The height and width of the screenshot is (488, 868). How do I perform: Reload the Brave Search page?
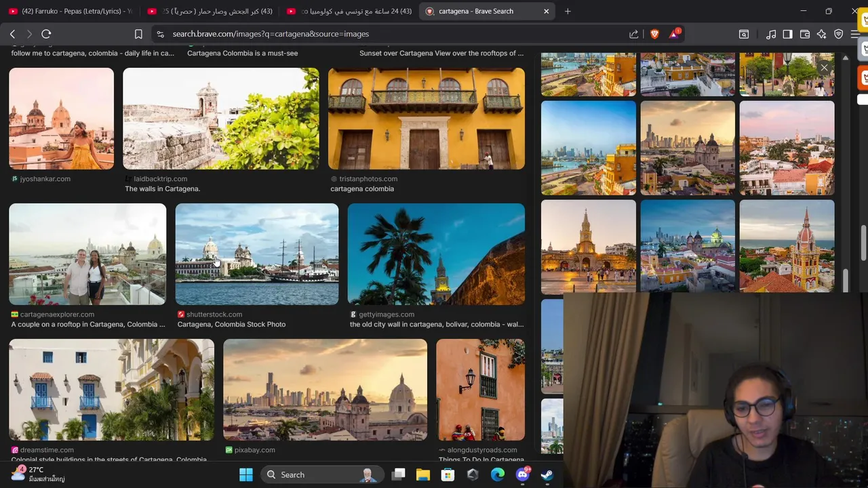pyautogui.click(x=46, y=34)
